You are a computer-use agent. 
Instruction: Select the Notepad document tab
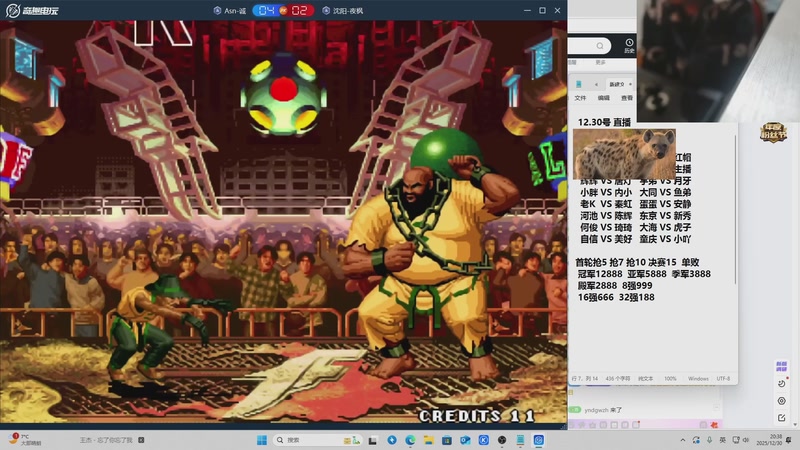pos(619,84)
